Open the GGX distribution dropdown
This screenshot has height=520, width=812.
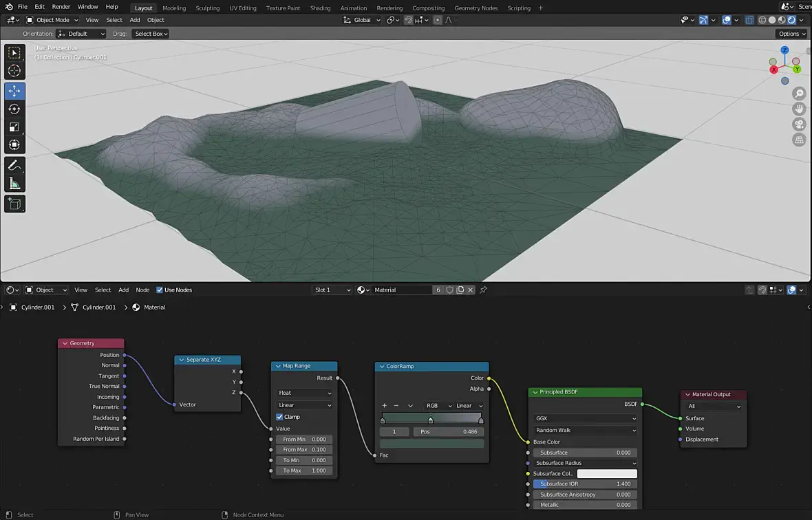click(585, 418)
